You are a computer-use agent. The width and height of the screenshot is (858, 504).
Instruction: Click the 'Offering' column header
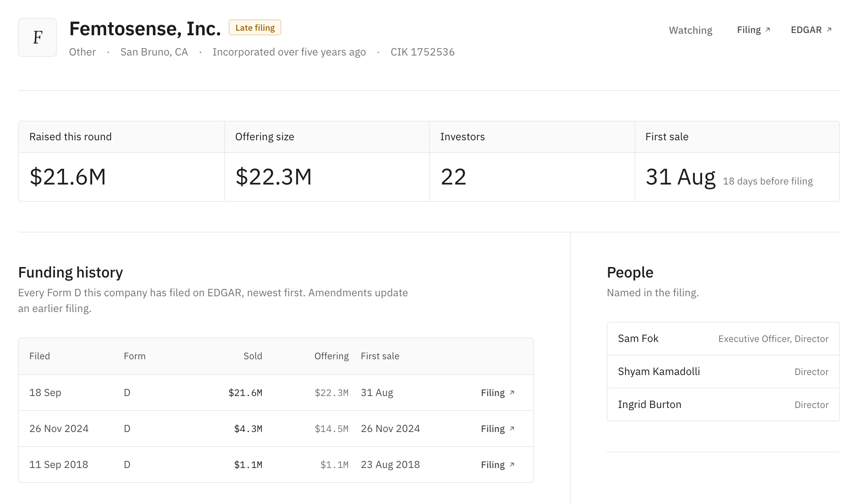pyautogui.click(x=331, y=356)
